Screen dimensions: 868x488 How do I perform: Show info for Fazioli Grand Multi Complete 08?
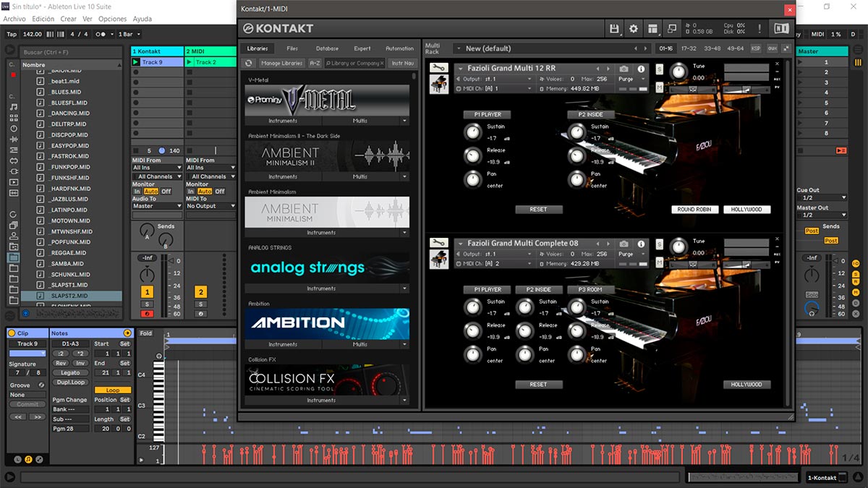[641, 244]
